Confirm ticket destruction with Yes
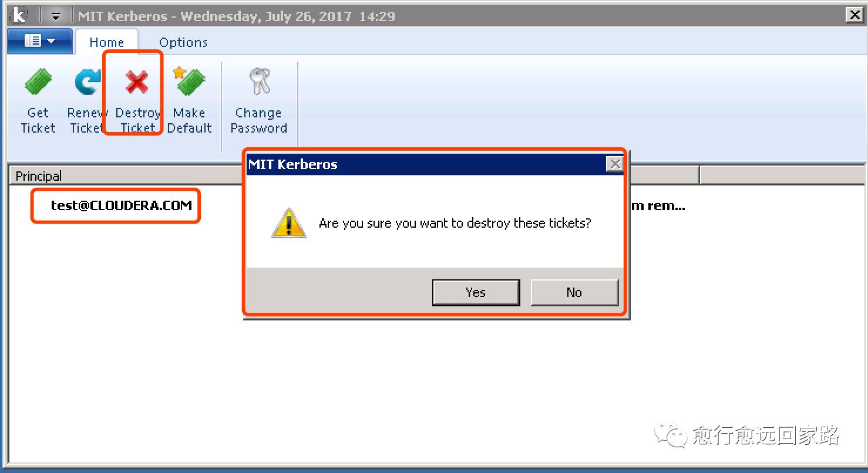Image resolution: width=868 pixels, height=473 pixels. coord(476,292)
